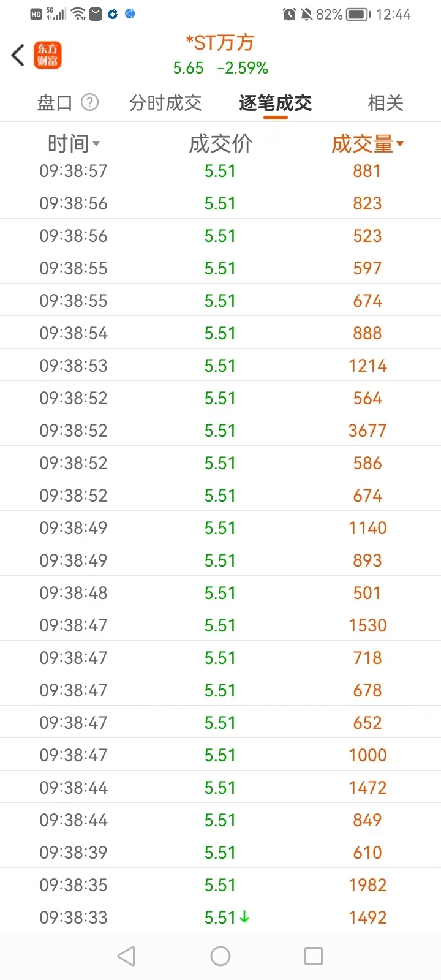
Task: Select the 逐笔成交 tab
Action: tap(276, 103)
